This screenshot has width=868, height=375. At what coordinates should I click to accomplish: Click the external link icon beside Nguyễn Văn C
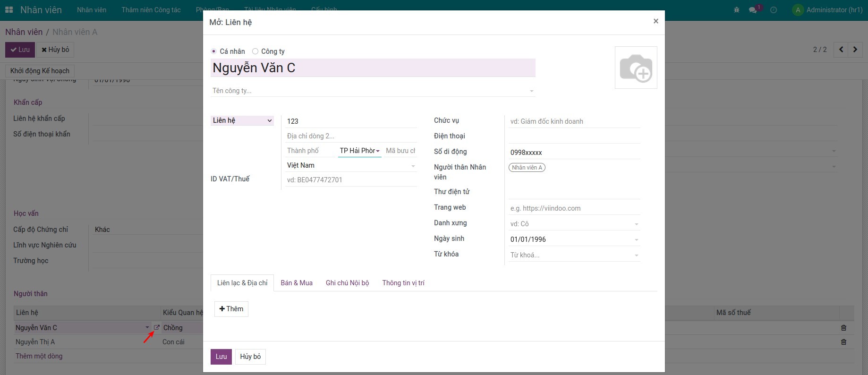click(156, 327)
